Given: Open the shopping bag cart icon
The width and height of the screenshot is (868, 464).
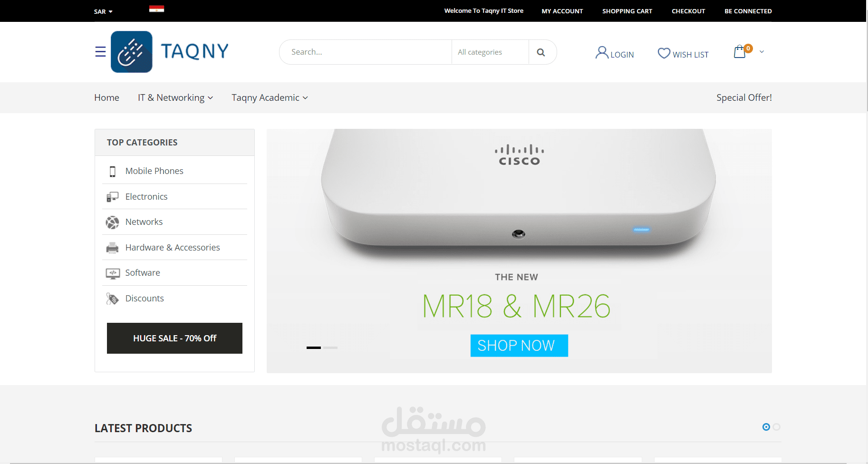Looking at the screenshot, I should [740, 51].
